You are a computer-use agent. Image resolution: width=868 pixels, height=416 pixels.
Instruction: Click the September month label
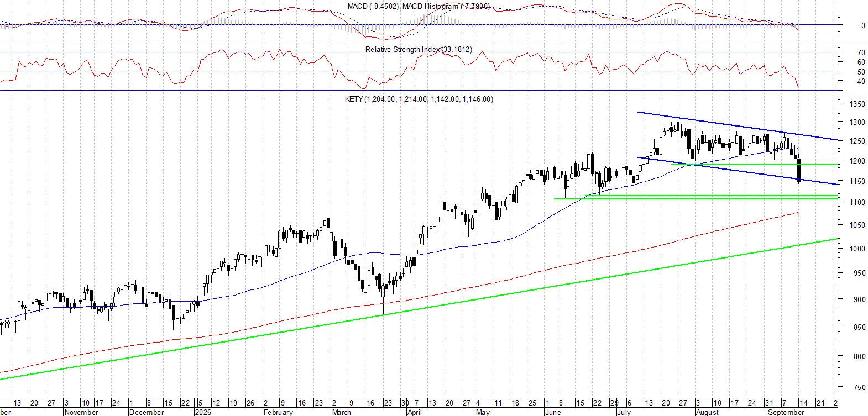point(786,412)
